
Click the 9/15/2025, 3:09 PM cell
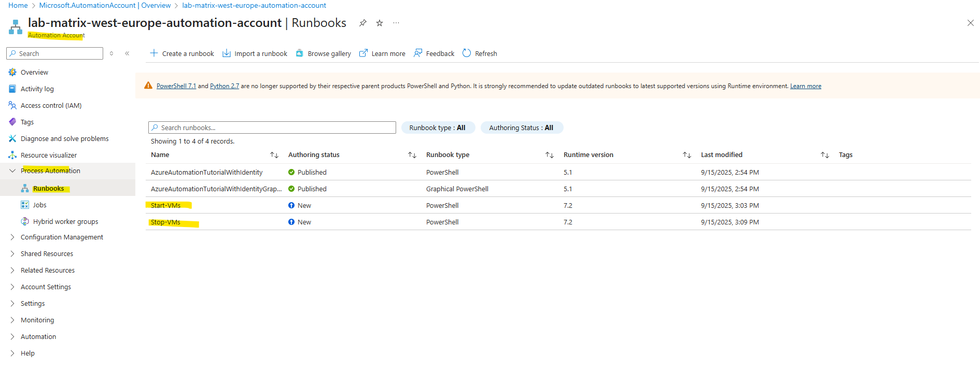click(x=730, y=222)
